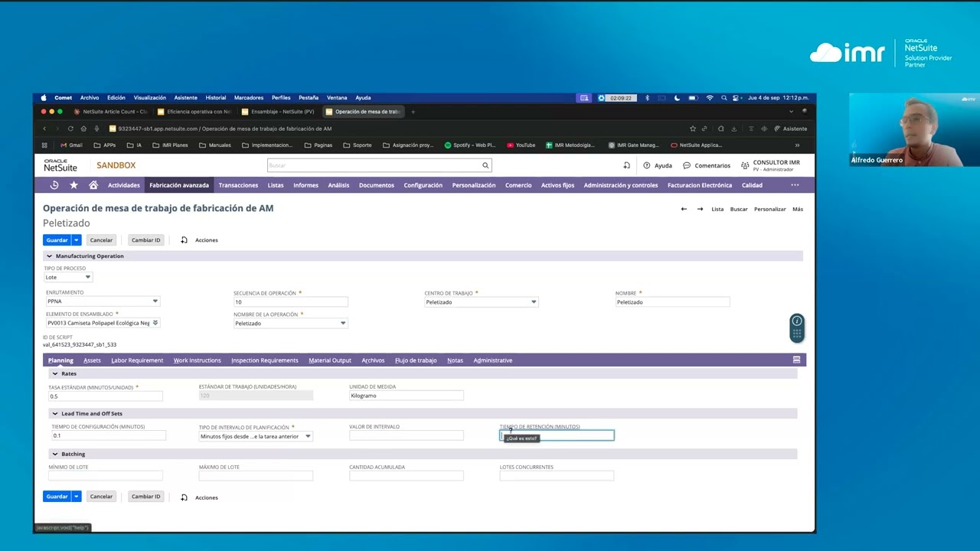Switch to the Inspection Requirements subtab
This screenshot has height=551, width=980.
(x=265, y=360)
